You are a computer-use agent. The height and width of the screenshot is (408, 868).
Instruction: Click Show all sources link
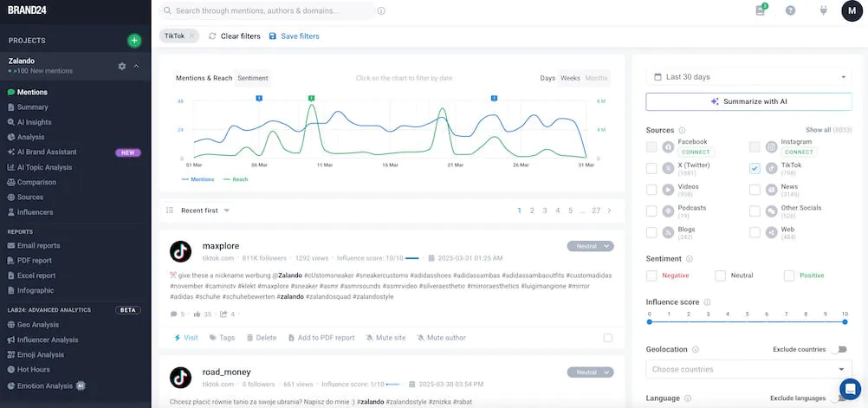(x=829, y=130)
